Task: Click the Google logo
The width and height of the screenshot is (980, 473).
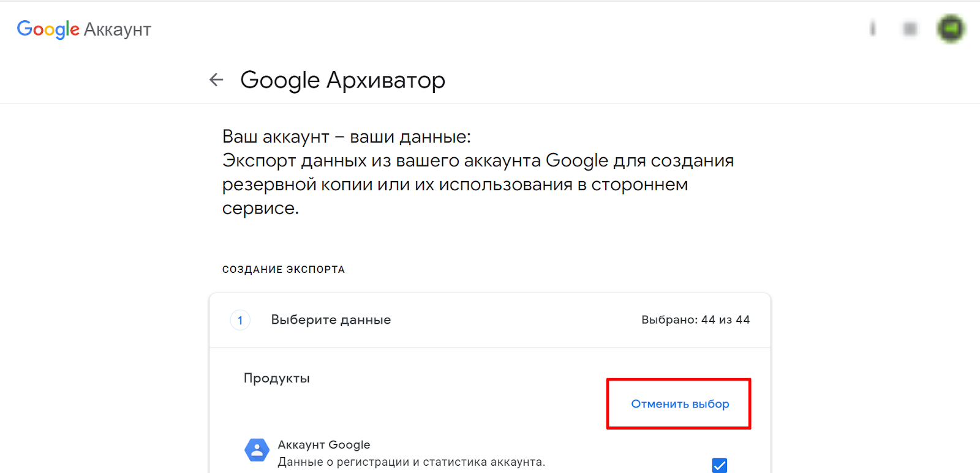Action: 48,29
